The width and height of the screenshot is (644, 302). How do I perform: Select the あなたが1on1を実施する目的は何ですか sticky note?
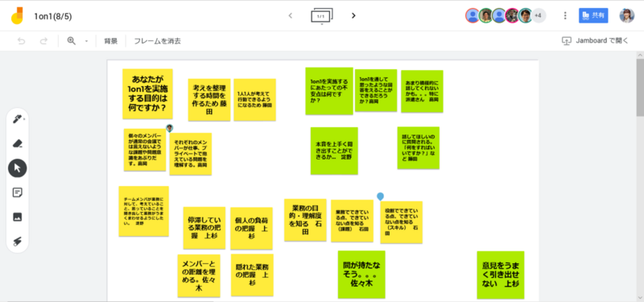(x=147, y=93)
